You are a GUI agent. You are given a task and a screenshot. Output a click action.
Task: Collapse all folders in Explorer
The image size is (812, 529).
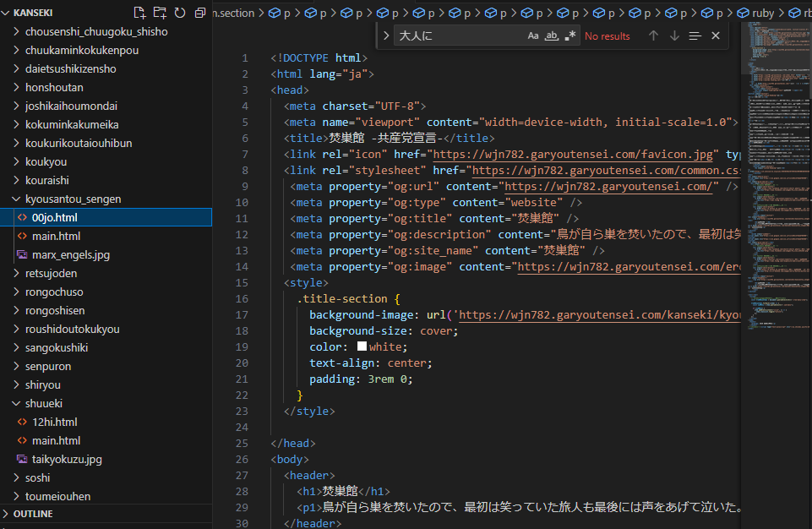[x=200, y=13]
